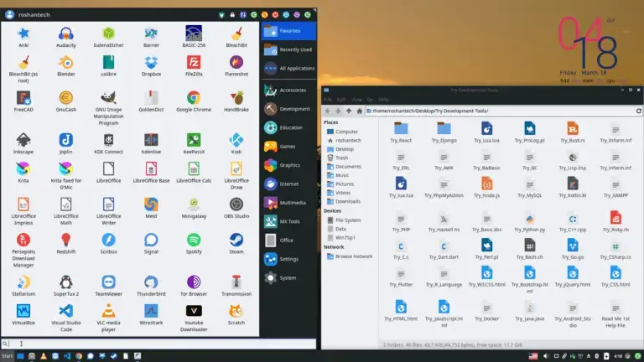This screenshot has width=644, height=362.
Task: Go to home folder in file manager
Action: [359, 111]
